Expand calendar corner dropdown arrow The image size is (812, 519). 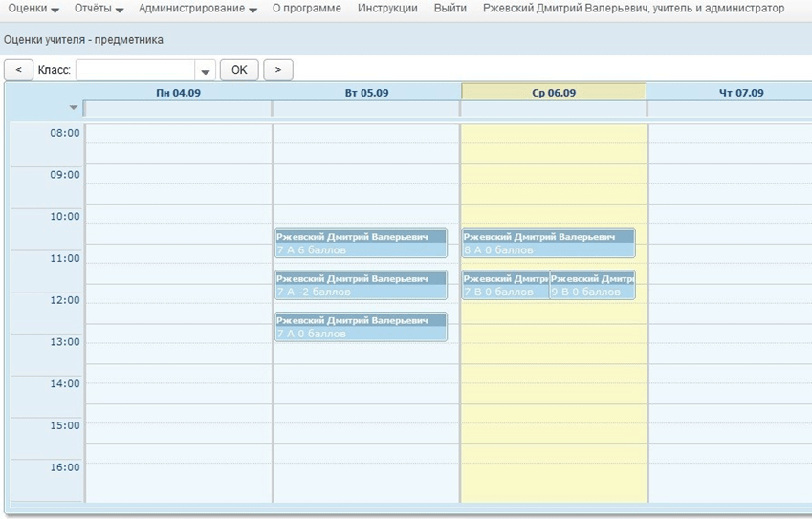(74, 108)
